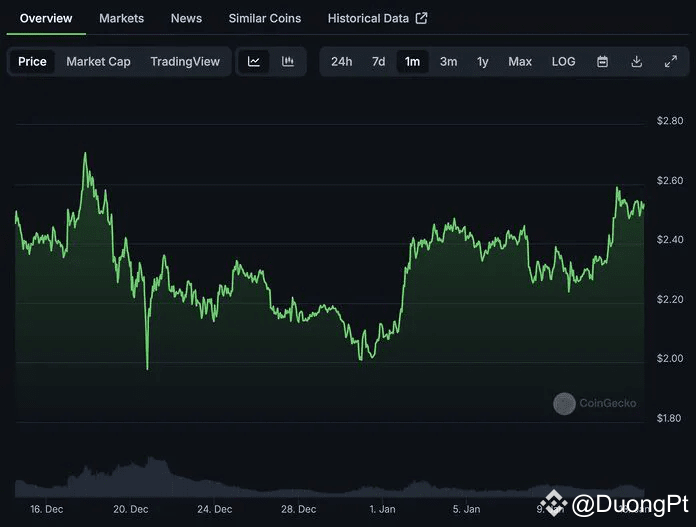The image size is (696, 527).
Task: Show 1y price history
Action: click(482, 62)
